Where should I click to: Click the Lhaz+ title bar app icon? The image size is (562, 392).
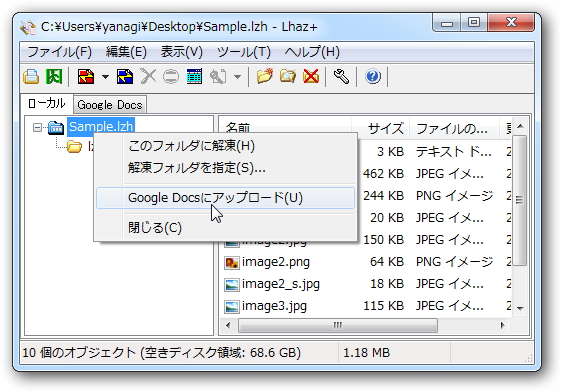click(x=28, y=27)
